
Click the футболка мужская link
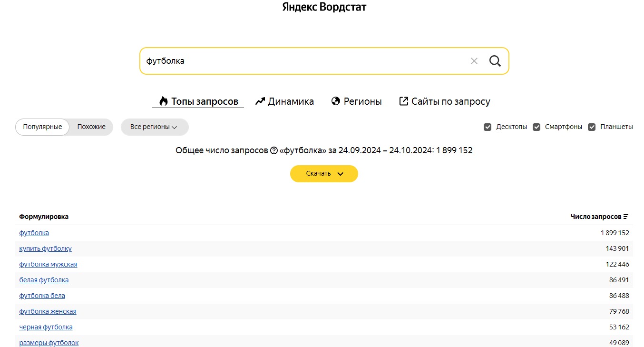coord(48,264)
